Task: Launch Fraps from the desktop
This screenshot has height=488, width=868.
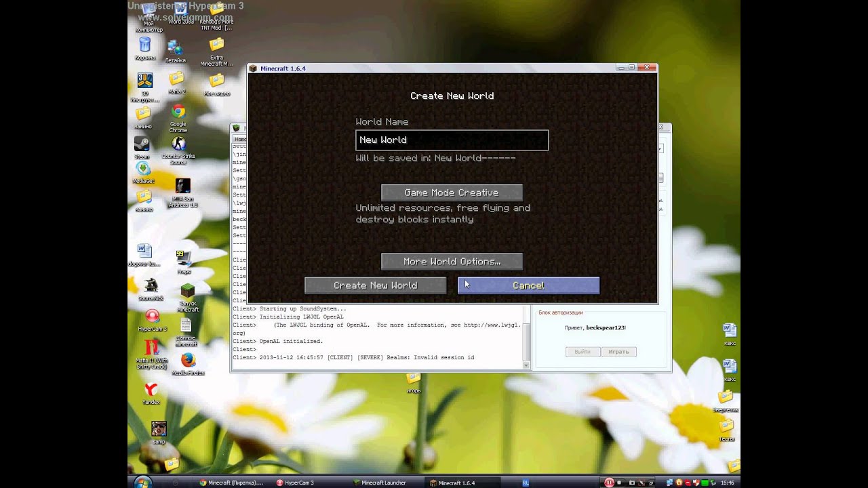Action: coord(184,262)
